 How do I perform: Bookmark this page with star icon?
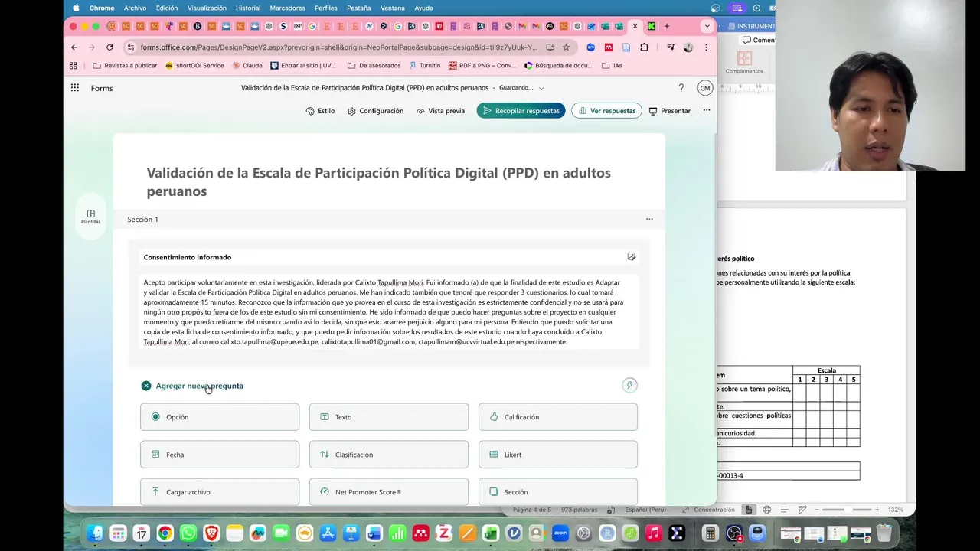(x=566, y=47)
